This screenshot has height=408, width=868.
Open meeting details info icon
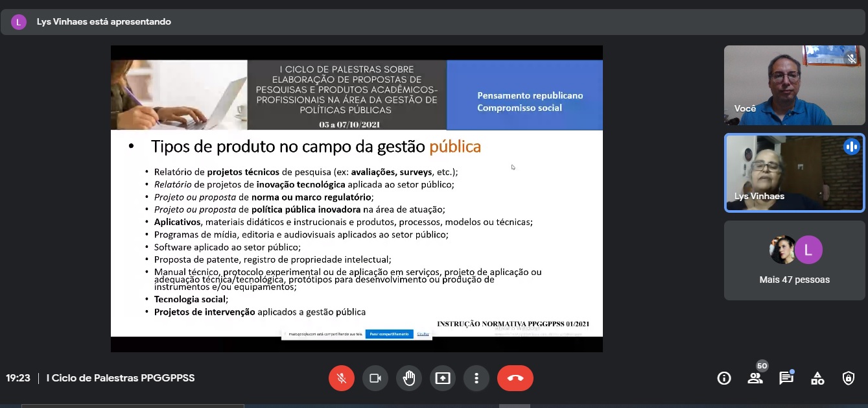723,378
